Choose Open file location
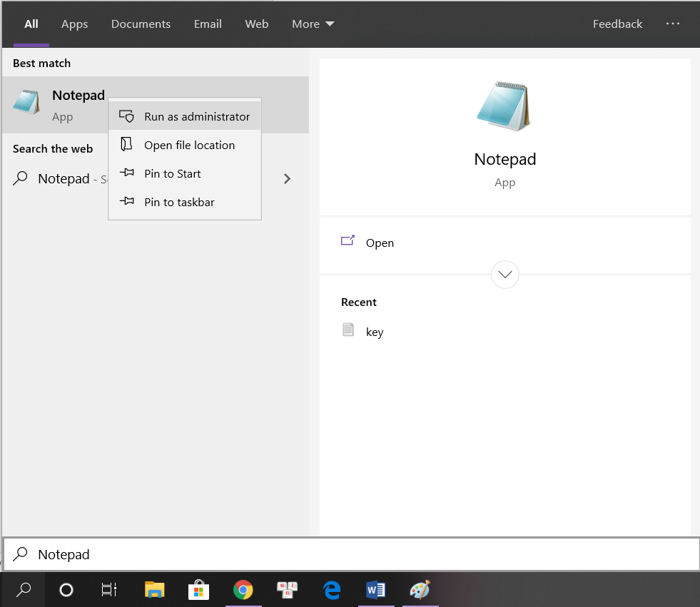This screenshot has width=700, height=607. [x=185, y=145]
